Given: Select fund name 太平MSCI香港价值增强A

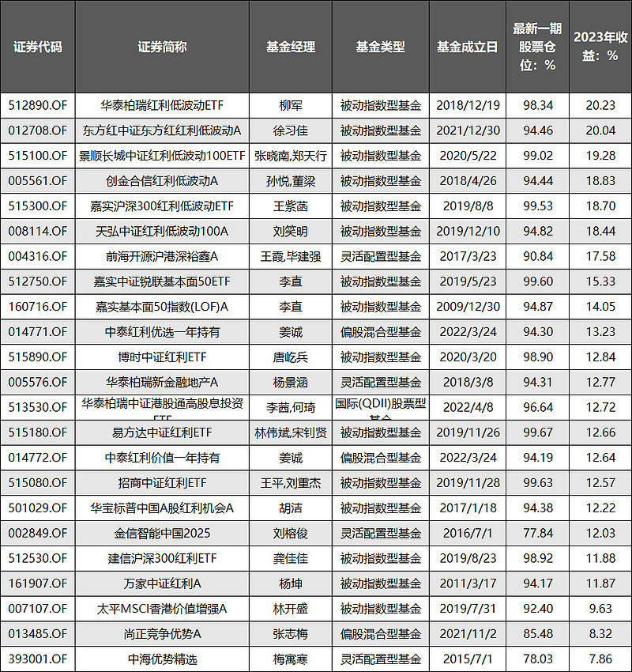Looking at the screenshot, I should pos(162,609).
